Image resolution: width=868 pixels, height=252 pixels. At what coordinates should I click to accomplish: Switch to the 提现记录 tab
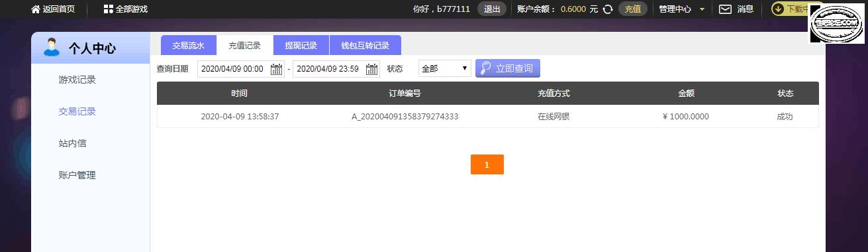301,46
